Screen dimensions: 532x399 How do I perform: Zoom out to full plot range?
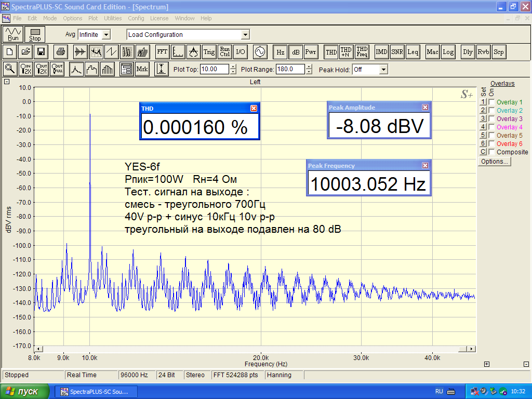pos(57,69)
